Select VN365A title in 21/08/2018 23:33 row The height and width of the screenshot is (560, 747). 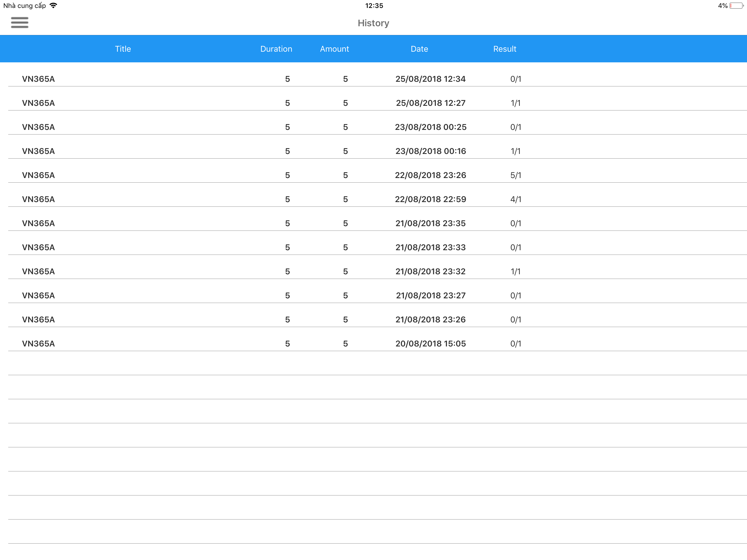click(39, 247)
